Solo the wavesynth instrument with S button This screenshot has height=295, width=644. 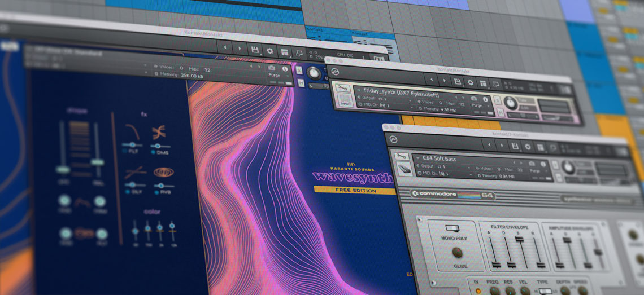click(299, 70)
